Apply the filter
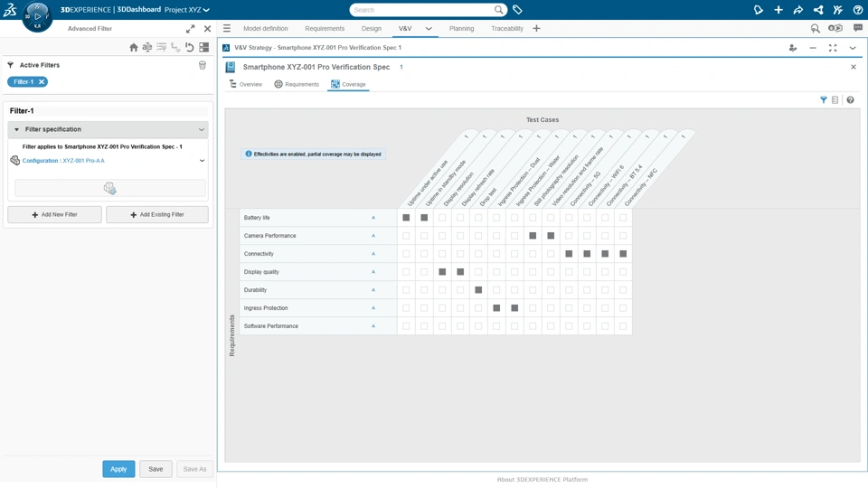Screen dimensions: 868x488 118,469
